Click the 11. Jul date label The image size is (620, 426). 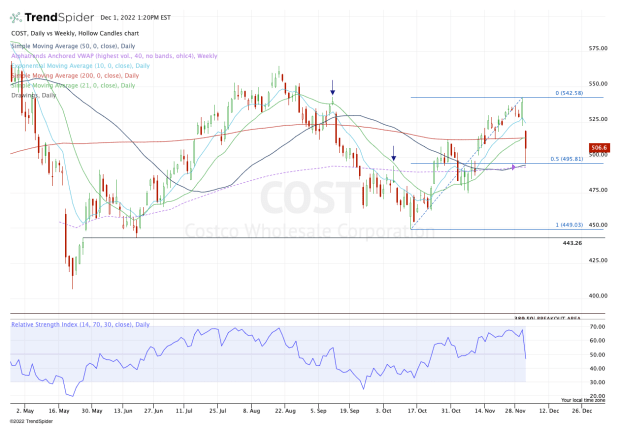(184, 411)
